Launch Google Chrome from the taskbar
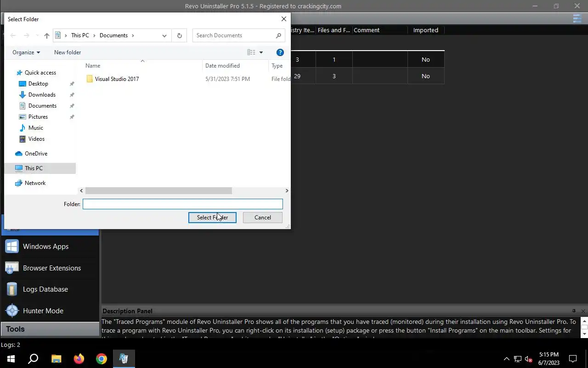Viewport: 588px width, 368px height. 102,359
